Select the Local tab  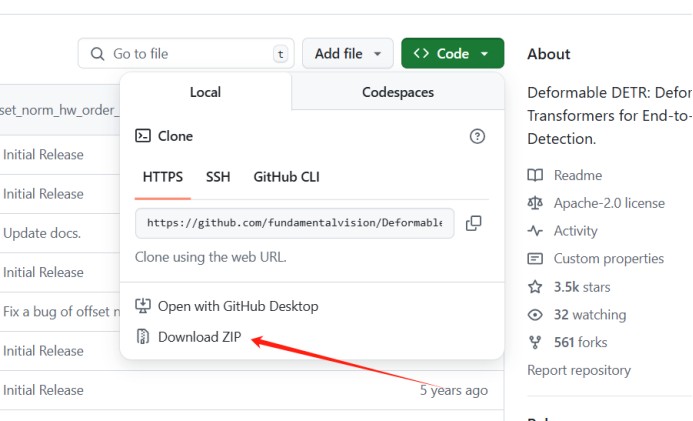click(x=206, y=92)
